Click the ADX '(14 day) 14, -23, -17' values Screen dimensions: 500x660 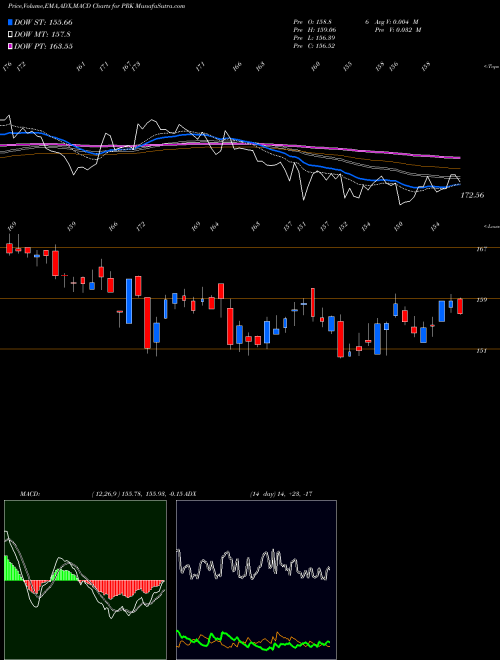tap(281, 494)
